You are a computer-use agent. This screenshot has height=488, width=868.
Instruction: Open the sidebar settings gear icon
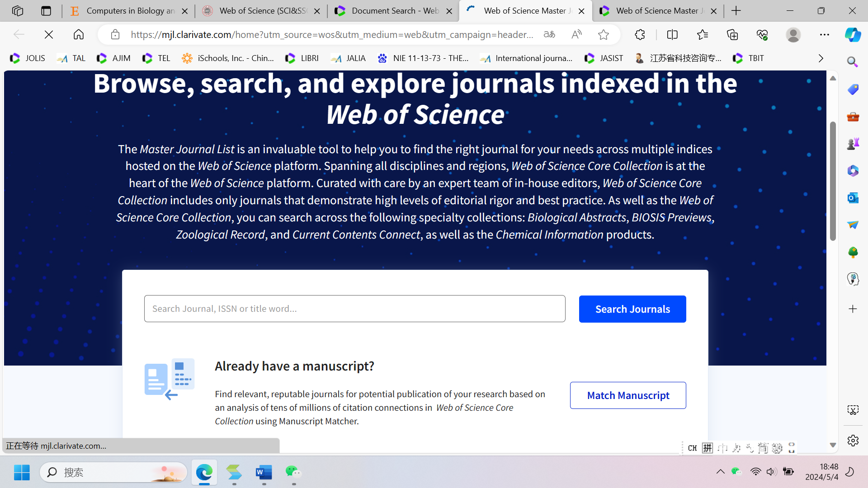pyautogui.click(x=853, y=441)
